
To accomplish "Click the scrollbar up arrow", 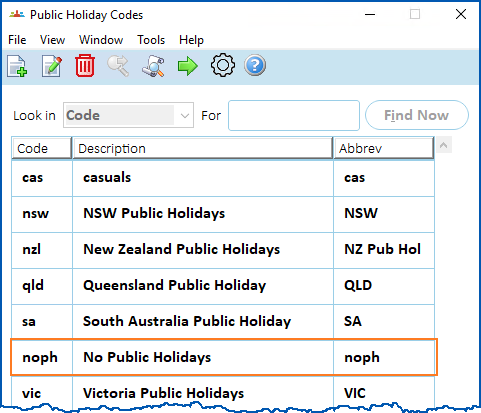I will pyautogui.click(x=444, y=145).
